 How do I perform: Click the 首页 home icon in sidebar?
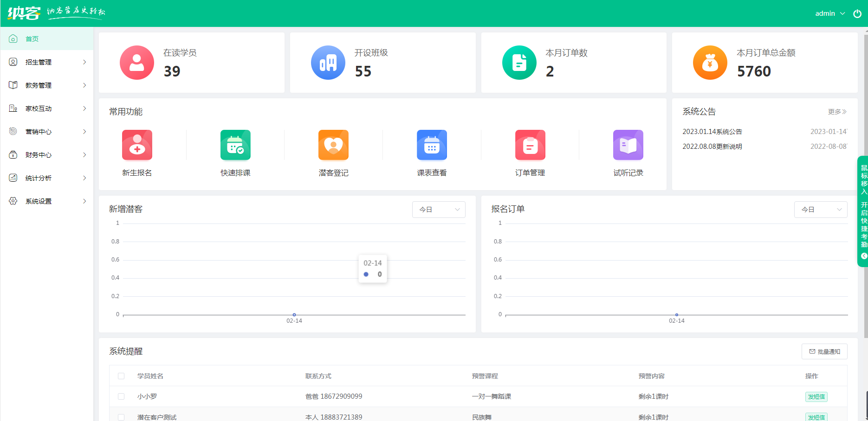click(x=13, y=39)
